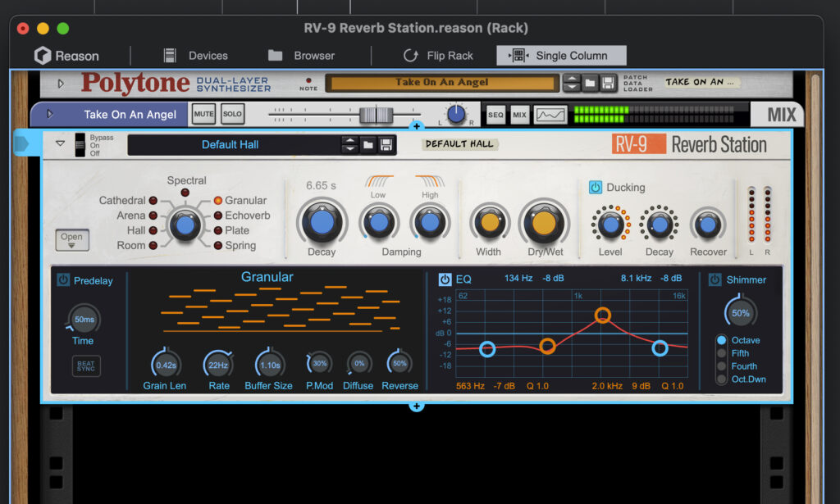Click the Reason logo icon
The height and width of the screenshot is (504, 840).
coord(43,56)
